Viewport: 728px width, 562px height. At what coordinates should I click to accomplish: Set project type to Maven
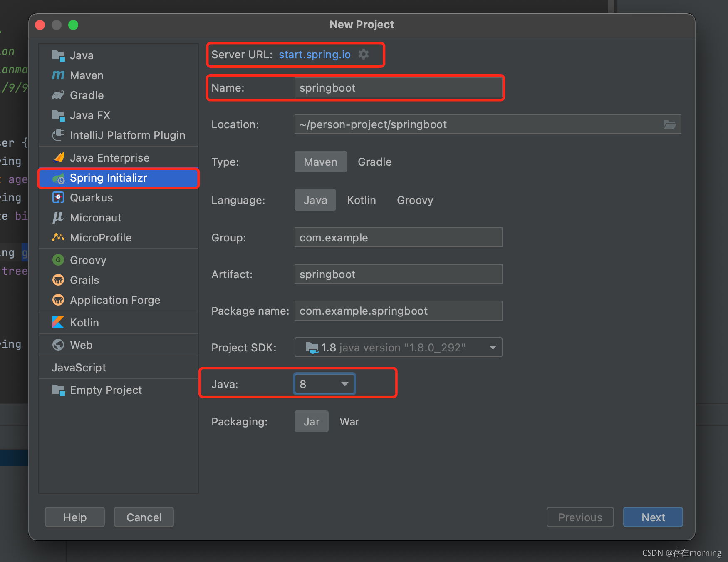coord(320,162)
